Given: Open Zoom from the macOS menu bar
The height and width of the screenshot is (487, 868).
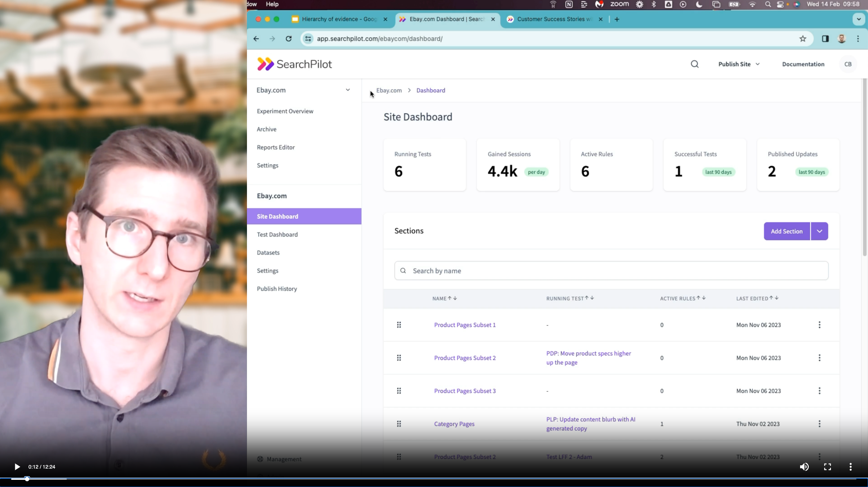Looking at the screenshot, I should (x=619, y=4).
